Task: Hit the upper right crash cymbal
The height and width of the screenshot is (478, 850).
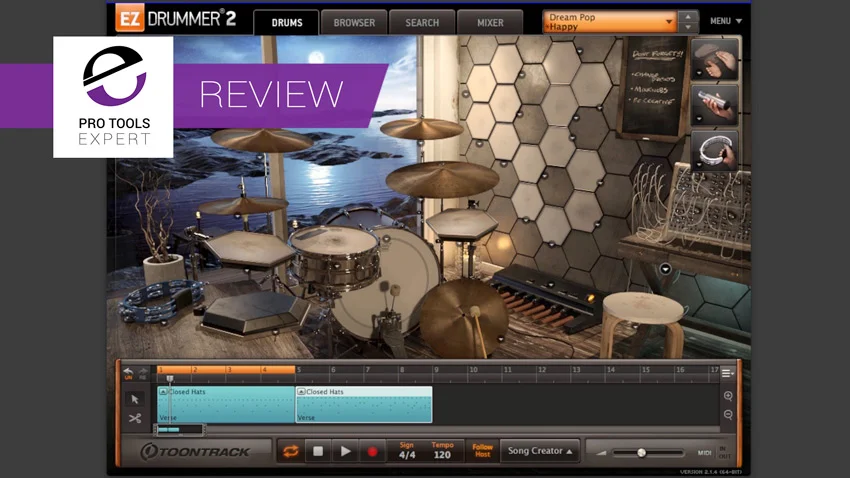Action: point(421,128)
